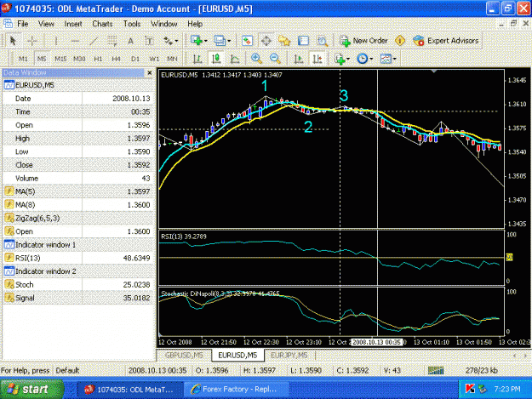Screen dimensions: 532x399
Task: Select Line Chart display mode
Action: pyautogui.click(x=235, y=59)
